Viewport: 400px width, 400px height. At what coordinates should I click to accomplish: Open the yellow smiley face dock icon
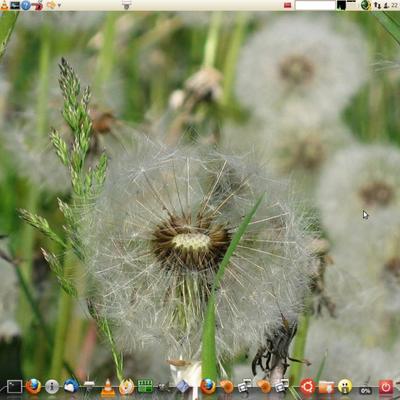click(345, 387)
